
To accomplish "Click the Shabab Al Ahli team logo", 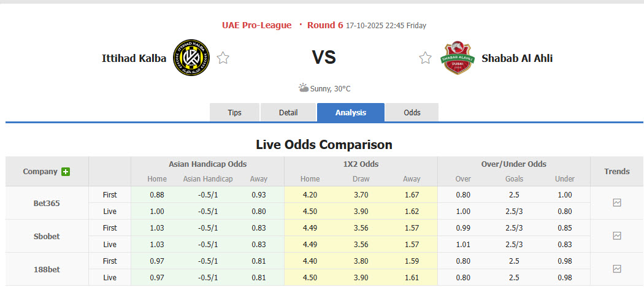I will [x=456, y=58].
